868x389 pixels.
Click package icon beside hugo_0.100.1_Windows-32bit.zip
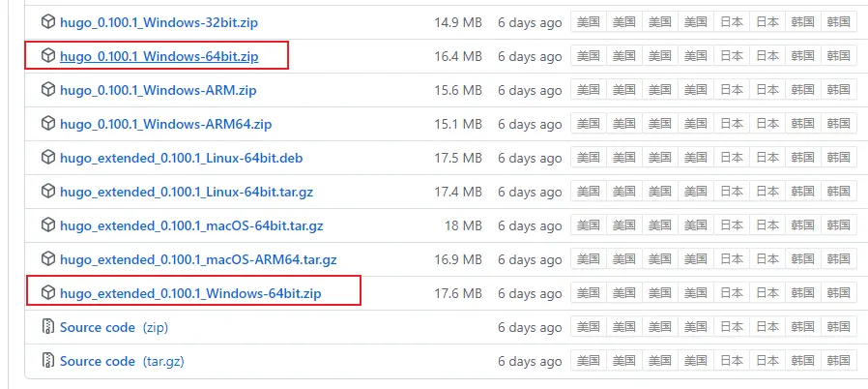(x=48, y=22)
